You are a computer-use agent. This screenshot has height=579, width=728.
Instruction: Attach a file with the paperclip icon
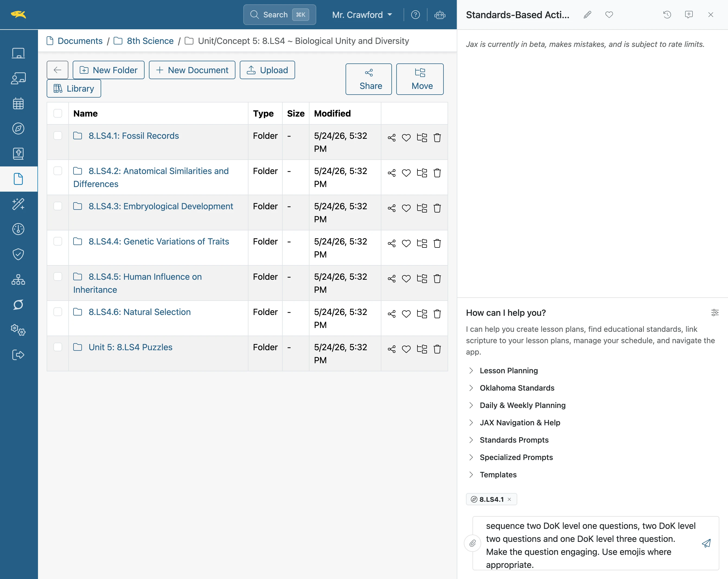point(472,543)
